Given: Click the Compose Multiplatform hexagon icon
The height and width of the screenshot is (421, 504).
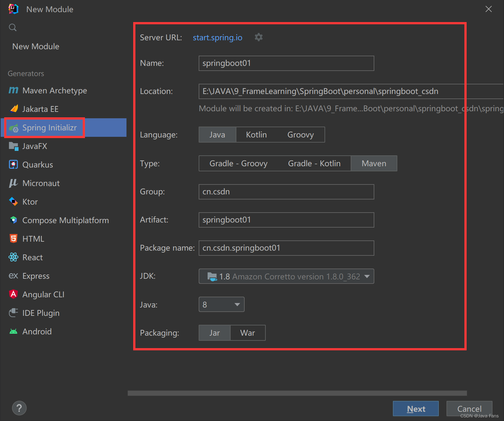Looking at the screenshot, I should 13,220.
